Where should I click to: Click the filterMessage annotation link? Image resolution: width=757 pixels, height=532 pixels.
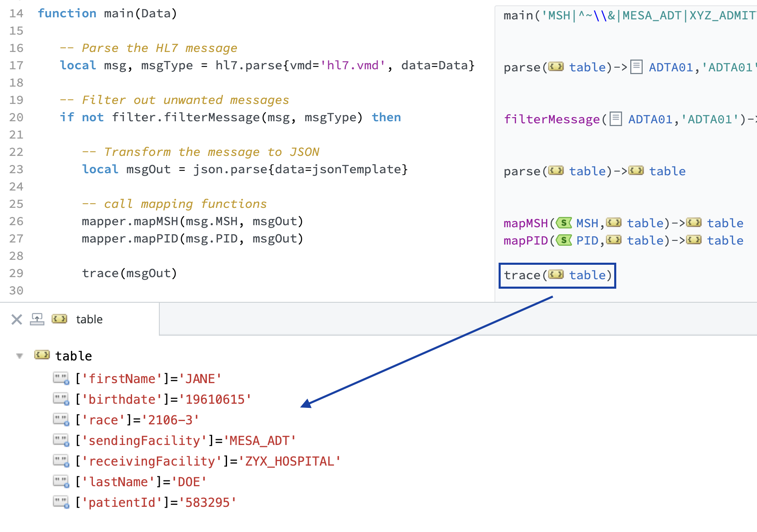pyautogui.click(x=551, y=119)
